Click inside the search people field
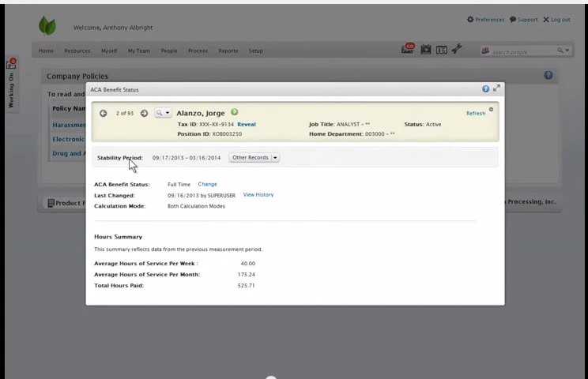The width and height of the screenshot is (588, 379). [523, 52]
